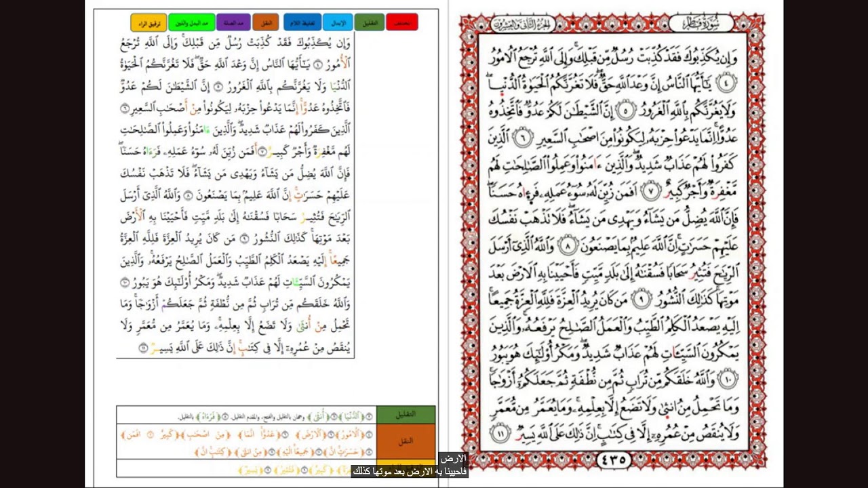868x488 pixels.
Task: Click the الجزء header ornament on Mushaf page
Action: coord(523,24)
